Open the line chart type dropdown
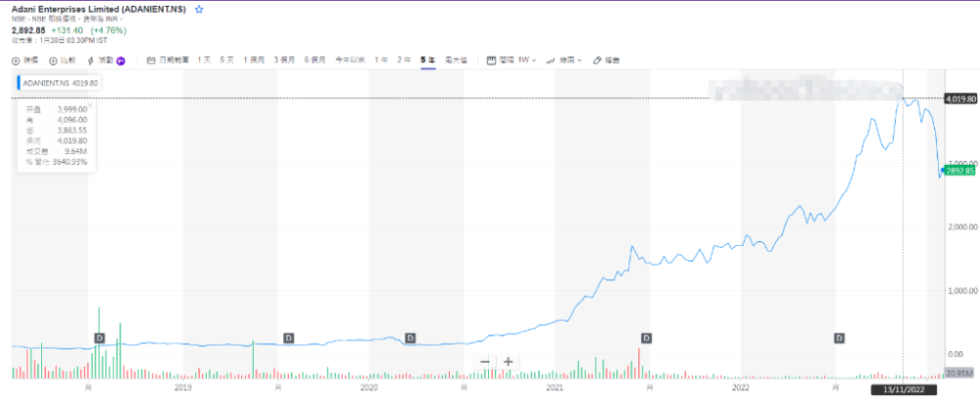The height and width of the screenshot is (403, 980). [x=563, y=60]
